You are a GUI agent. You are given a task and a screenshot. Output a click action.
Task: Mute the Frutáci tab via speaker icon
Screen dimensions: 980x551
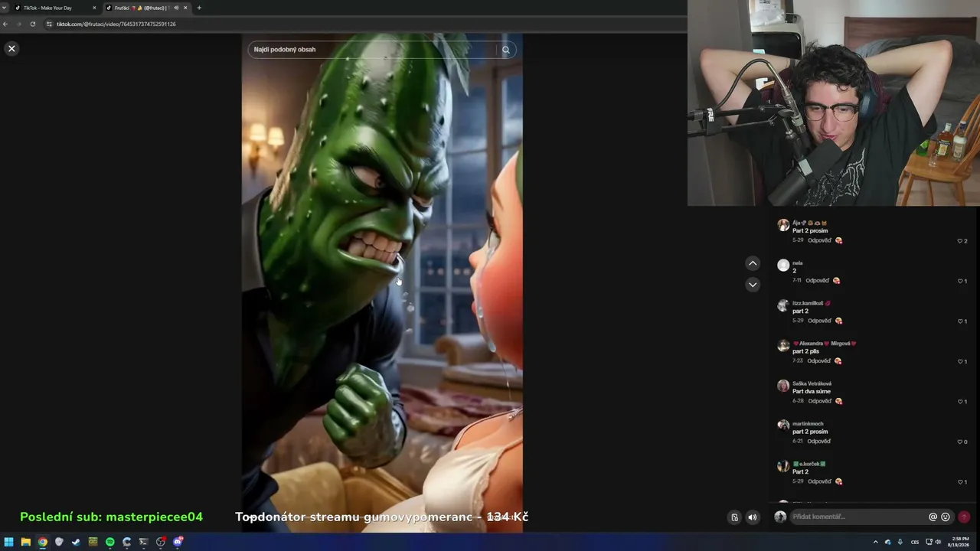[x=176, y=8]
